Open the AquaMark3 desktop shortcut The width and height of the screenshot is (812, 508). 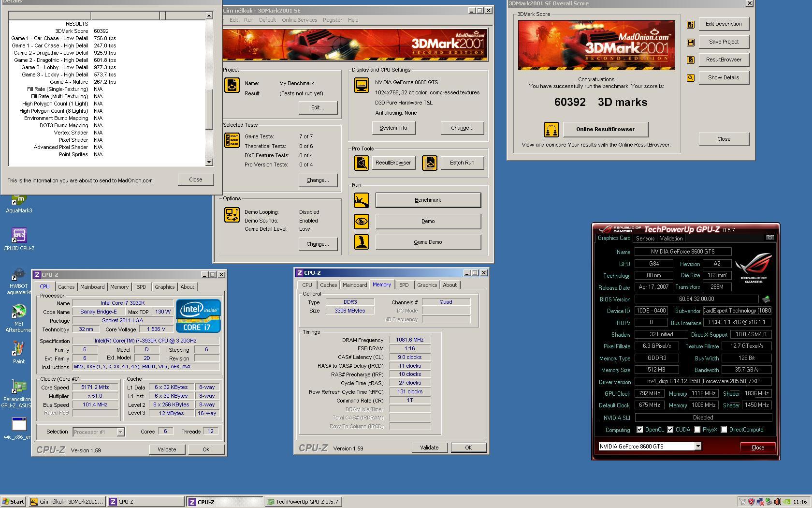19,203
